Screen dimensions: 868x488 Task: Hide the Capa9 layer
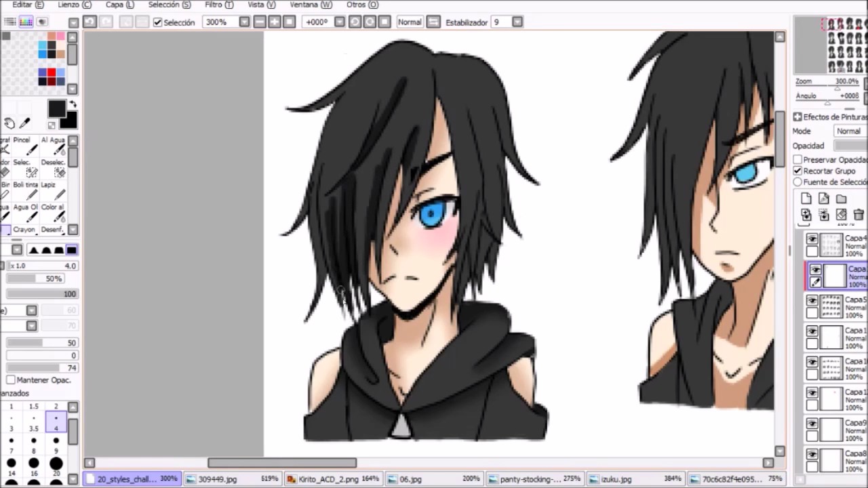(812, 424)
